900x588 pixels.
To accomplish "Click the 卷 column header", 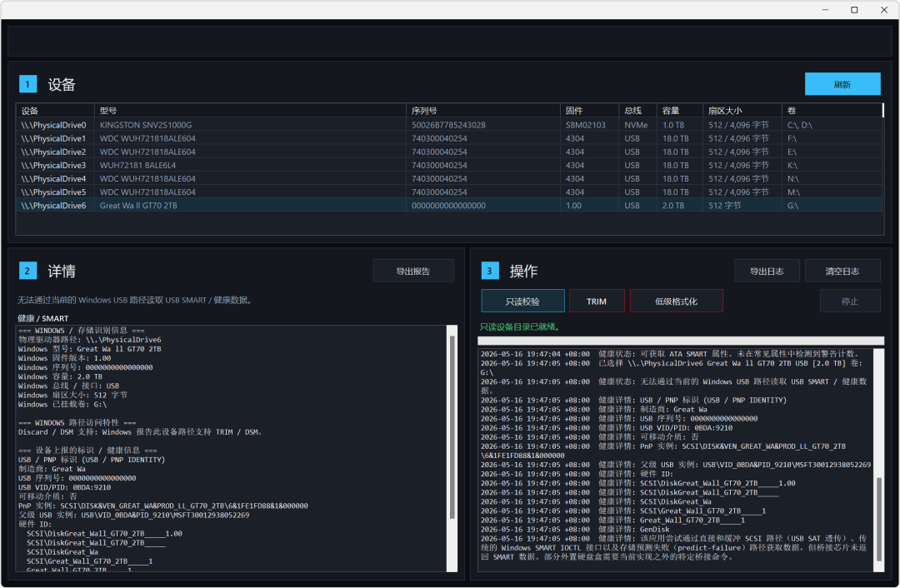I will (832, 111).
